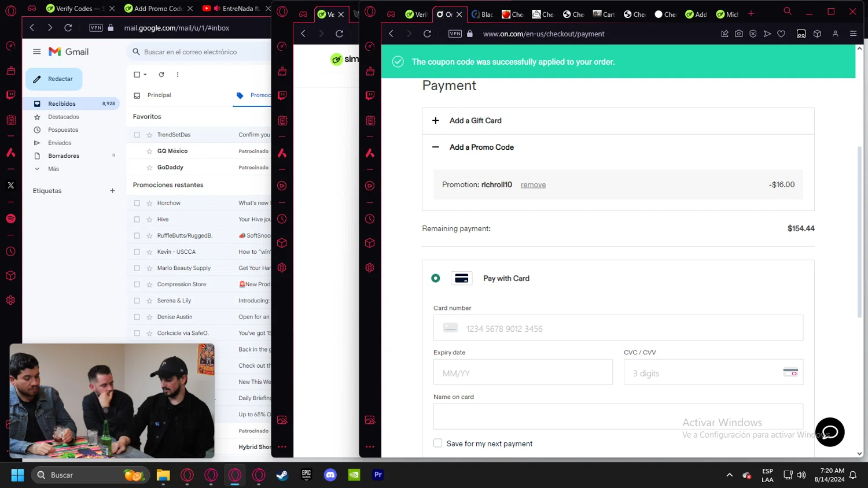868x488 pixels.
Task: Bookmark page with the heart icon
Action: [781, 34]
